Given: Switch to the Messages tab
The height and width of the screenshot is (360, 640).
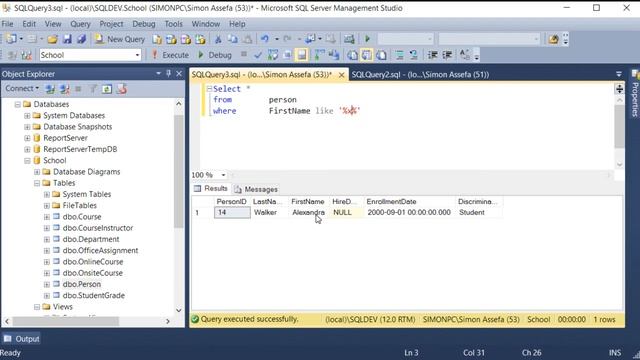Looking at the screenshot, I should point(256,189).
